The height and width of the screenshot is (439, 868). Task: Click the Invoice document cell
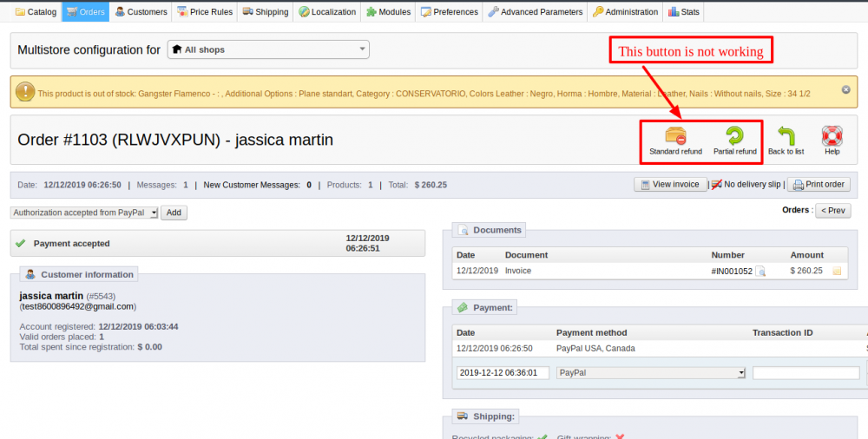518,271
